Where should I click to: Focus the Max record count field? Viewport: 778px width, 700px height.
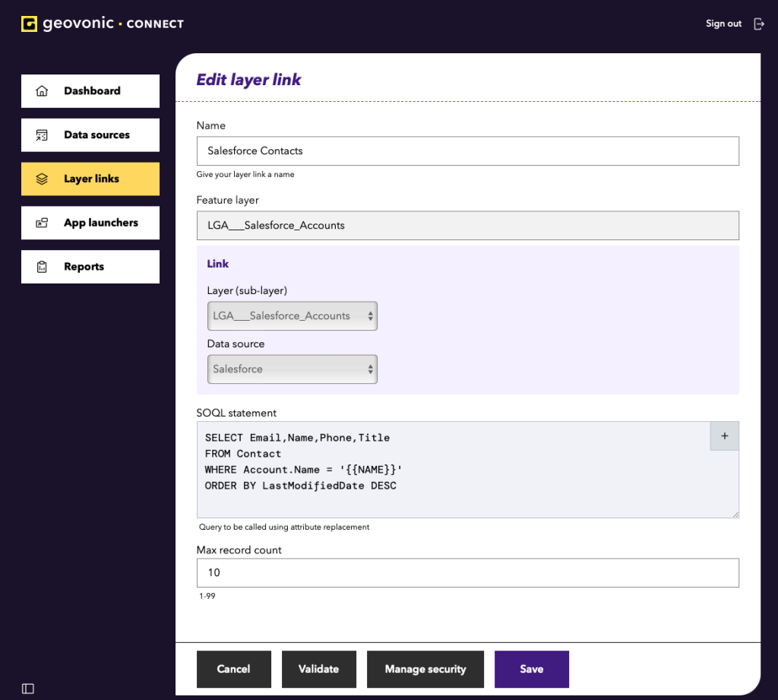467,573
